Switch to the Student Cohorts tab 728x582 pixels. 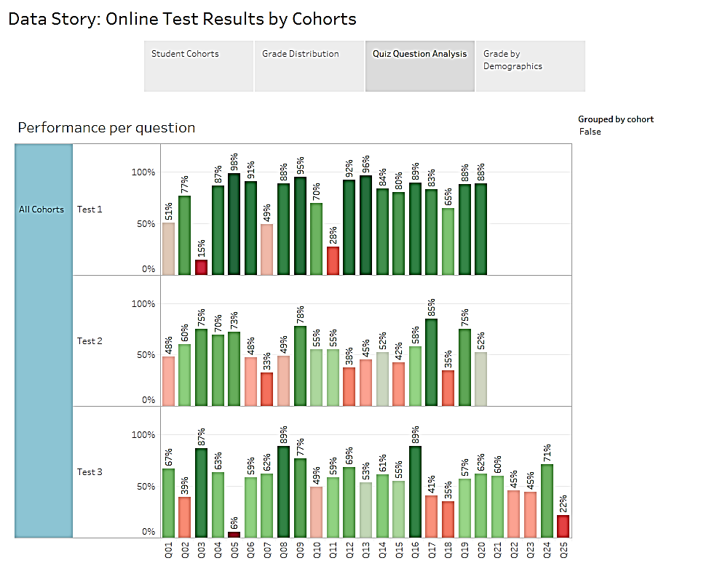(x=184, y=53)
